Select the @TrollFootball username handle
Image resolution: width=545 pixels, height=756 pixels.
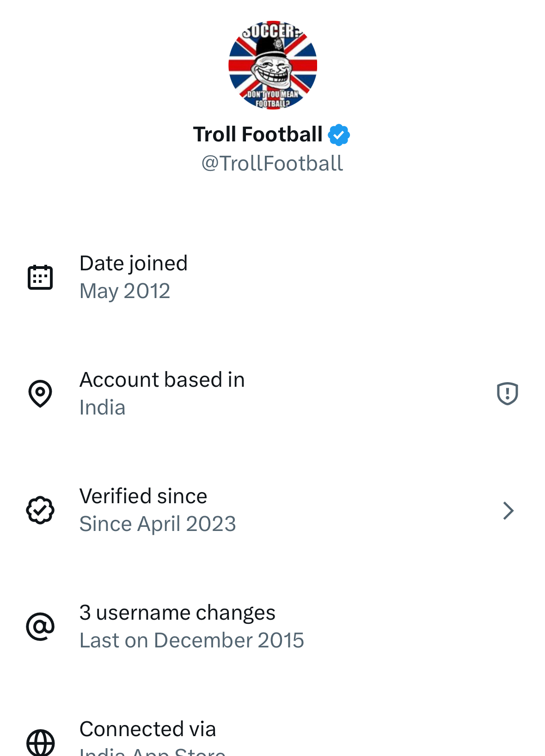tap(272, 164)
